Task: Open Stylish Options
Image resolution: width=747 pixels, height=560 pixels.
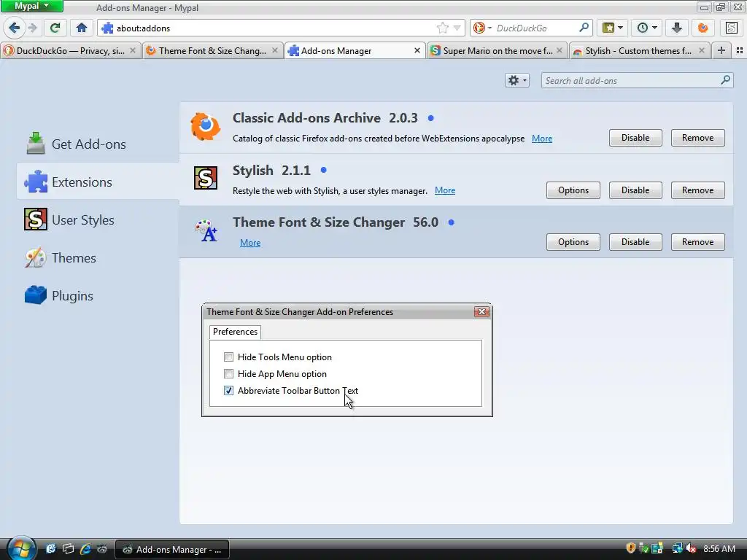Action: point(573,190)
